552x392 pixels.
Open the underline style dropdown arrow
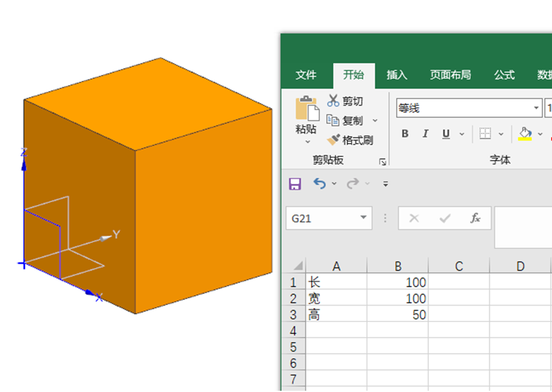[462, 134]
